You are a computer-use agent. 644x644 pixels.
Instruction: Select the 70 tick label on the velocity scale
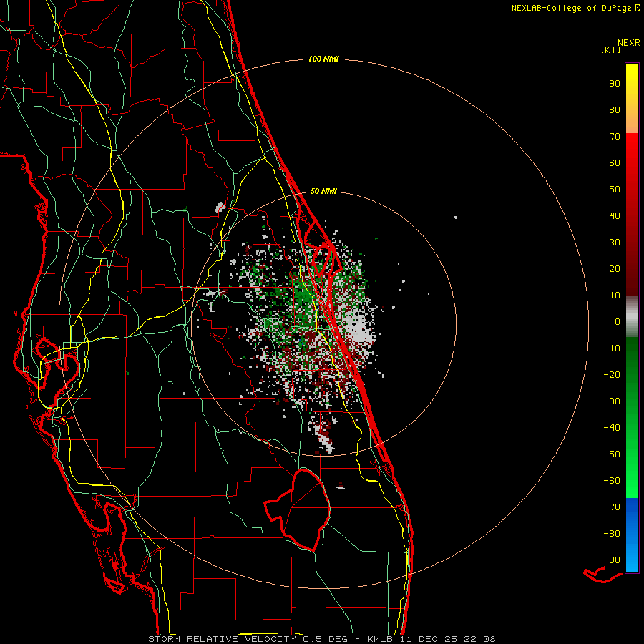pyautogui.click(x=615, y=137)
